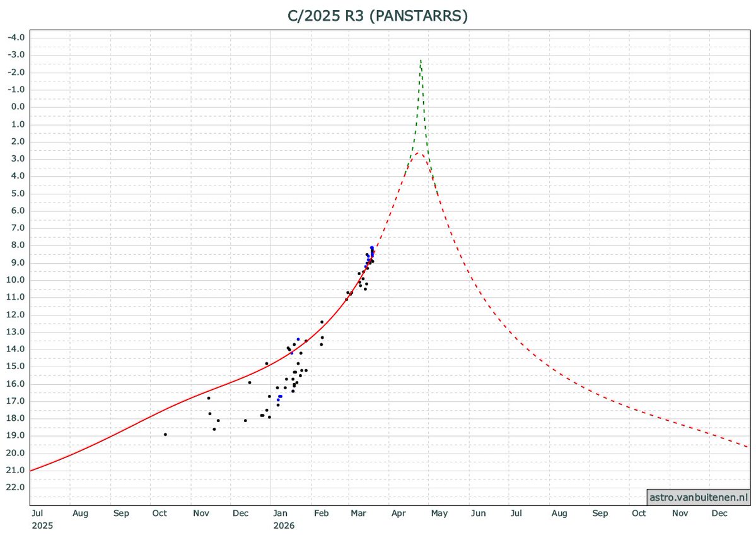Select the 8.0 magnitude axis label
This screenshot has width=756, height=535.
point(18,245)
